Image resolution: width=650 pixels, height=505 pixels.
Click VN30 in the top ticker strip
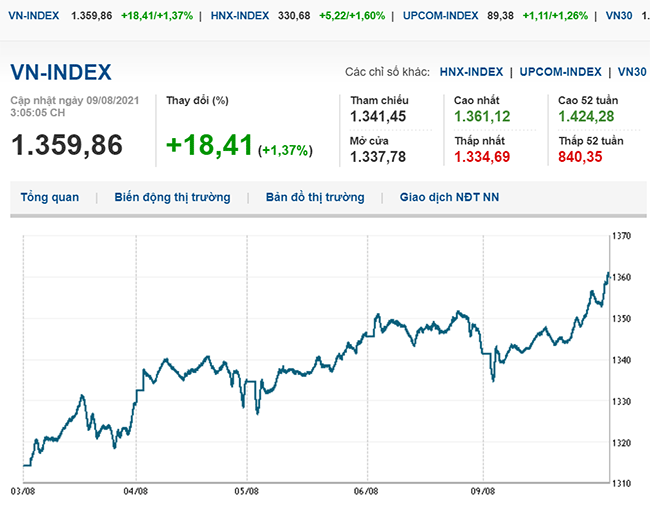tap(619, 17)
